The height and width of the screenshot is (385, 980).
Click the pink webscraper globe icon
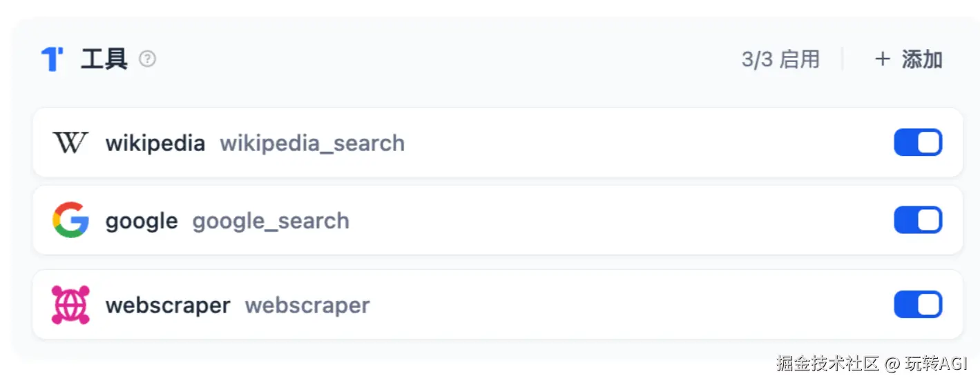pyautogui.click(x=70, y=305)
